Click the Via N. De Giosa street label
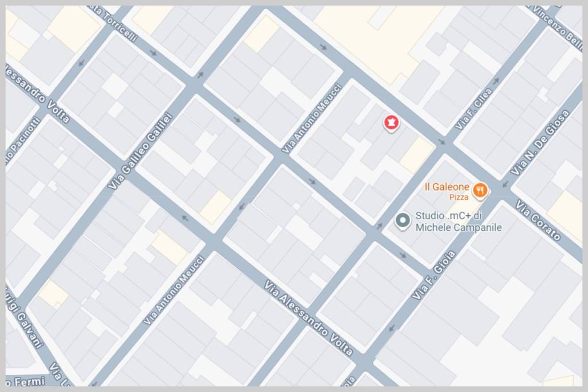Screen dimensions: 588x392 click(540, 143)
